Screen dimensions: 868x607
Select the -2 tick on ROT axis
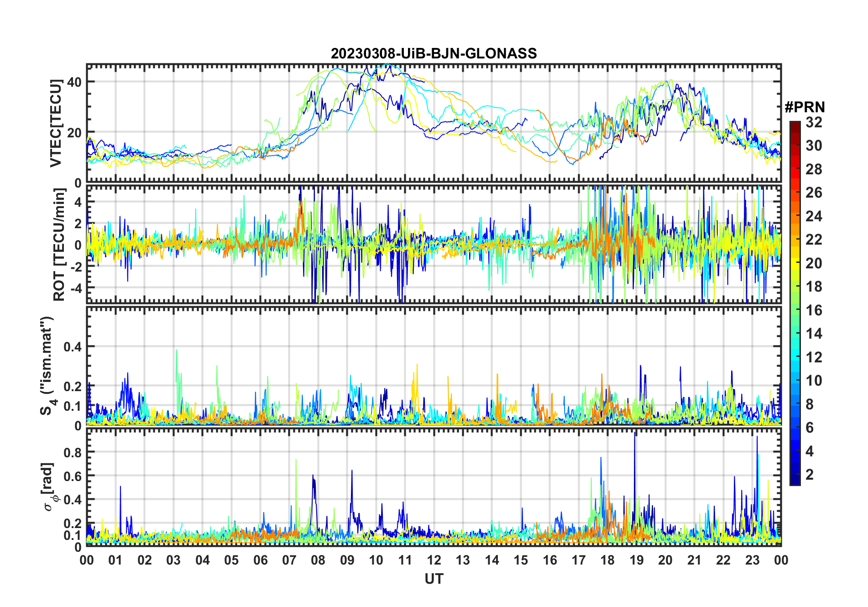[75, 267]
